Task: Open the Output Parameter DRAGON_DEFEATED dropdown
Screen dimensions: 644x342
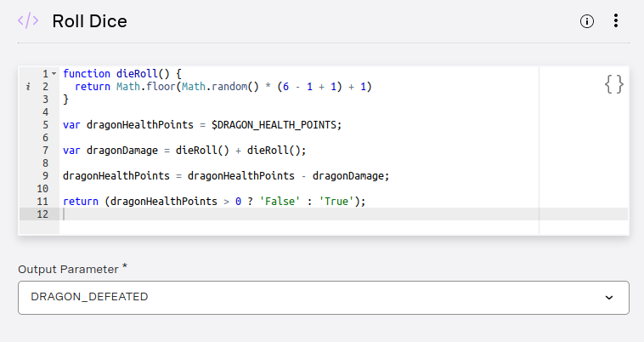Action: click(324, 298)
